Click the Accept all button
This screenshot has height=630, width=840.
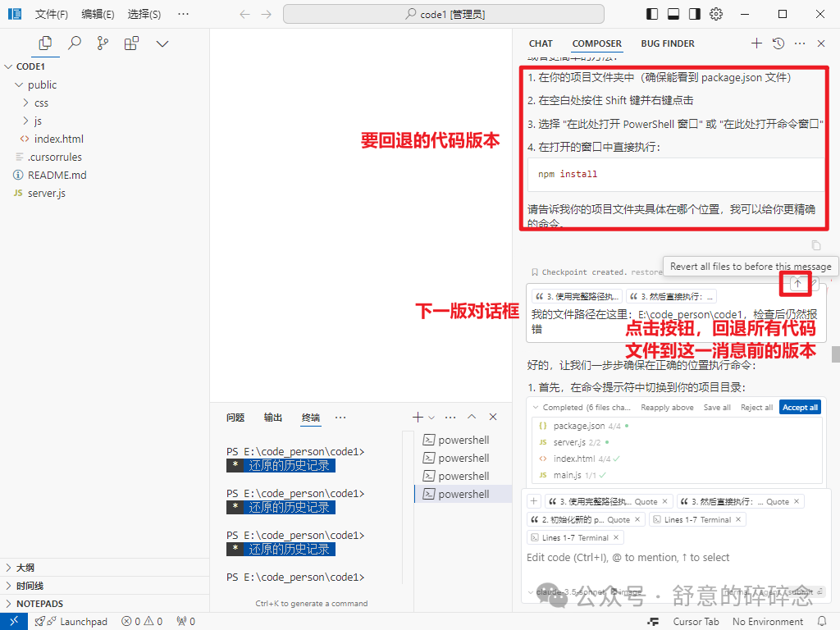(x=800, y=407)
